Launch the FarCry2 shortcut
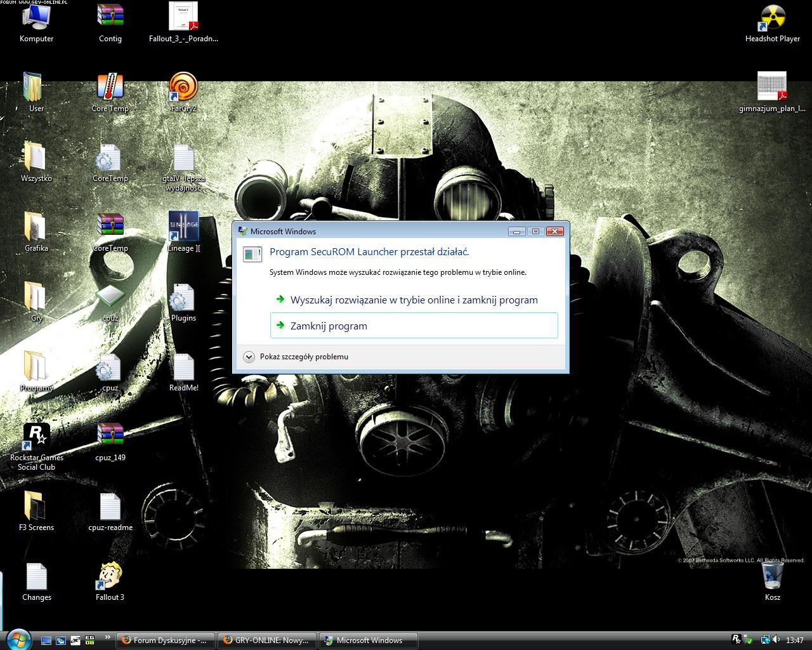812x650 pixels. [183, 93]
